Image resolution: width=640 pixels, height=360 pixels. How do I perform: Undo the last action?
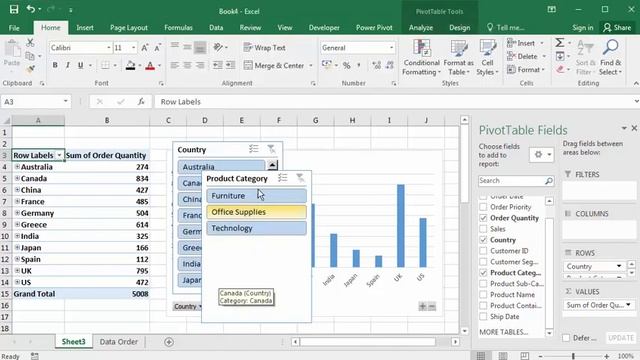click(31, 9)
